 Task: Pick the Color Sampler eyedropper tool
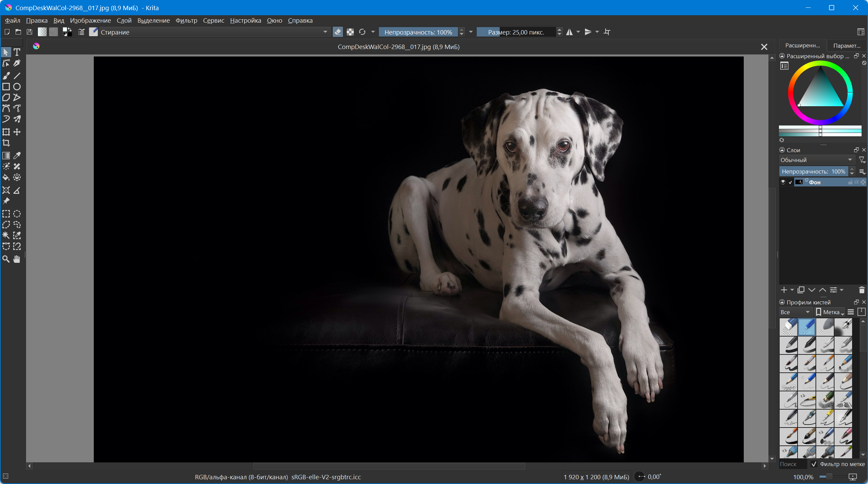point(17,156)
